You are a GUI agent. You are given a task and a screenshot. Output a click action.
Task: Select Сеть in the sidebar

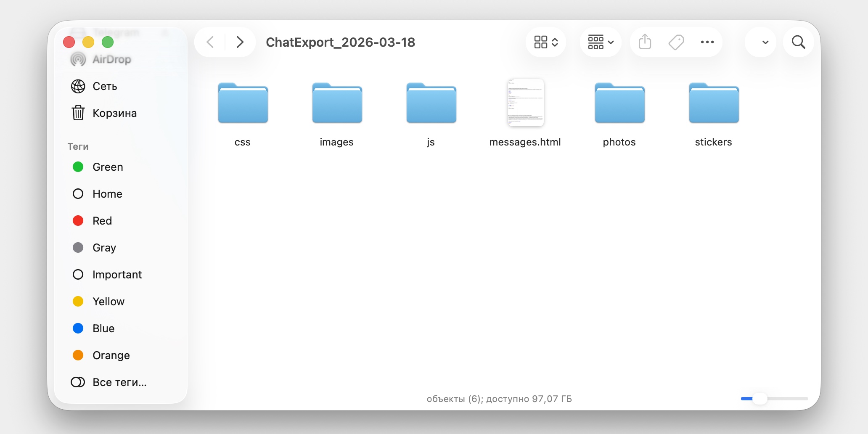[x=105, y=86]
